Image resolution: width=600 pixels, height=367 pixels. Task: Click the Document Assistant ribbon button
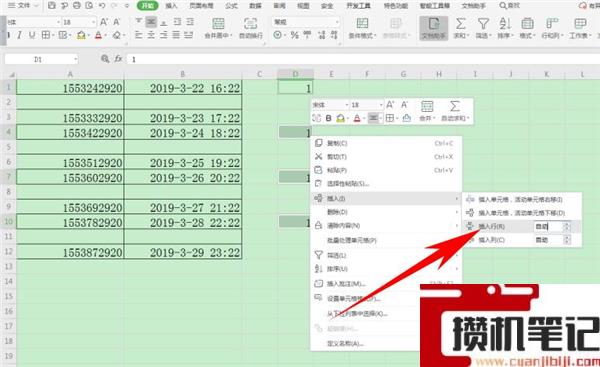coord(434,28)
